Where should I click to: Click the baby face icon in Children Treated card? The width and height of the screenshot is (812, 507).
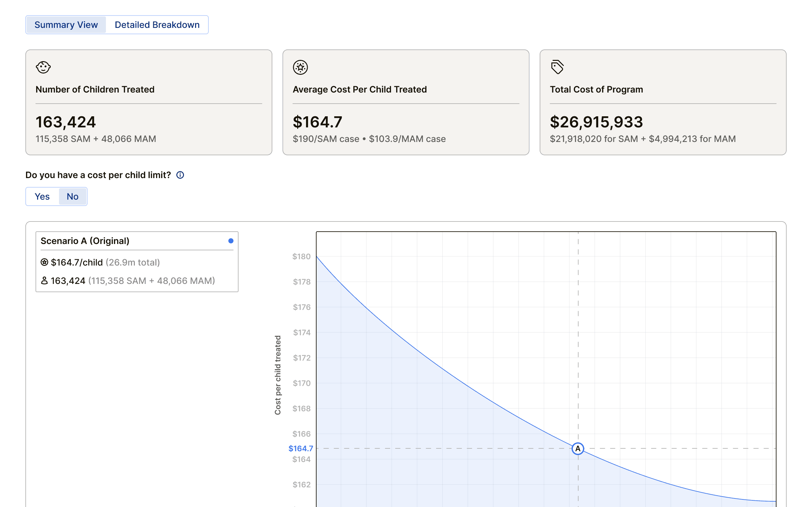tap(43, 67)
